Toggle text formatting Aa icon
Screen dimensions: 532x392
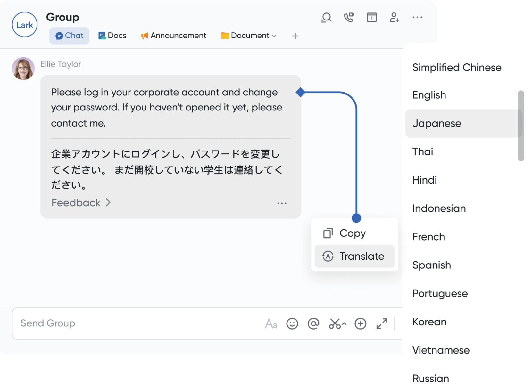point(271,324)
